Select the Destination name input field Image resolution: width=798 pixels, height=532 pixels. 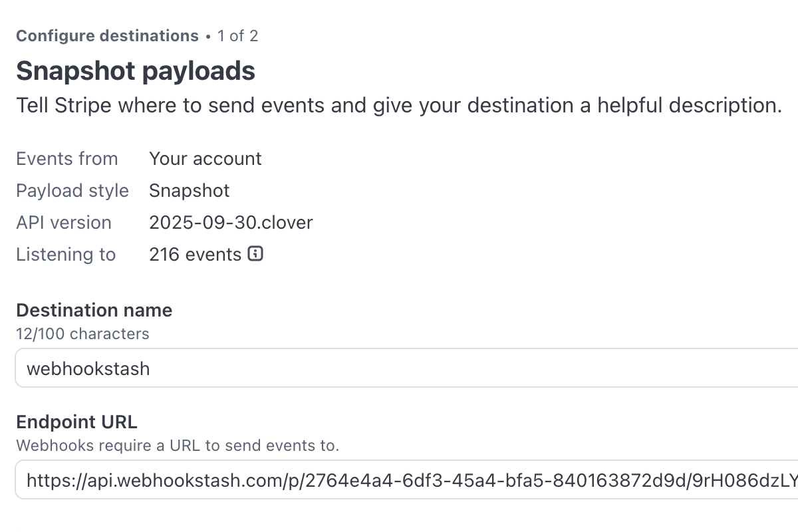pos(266,368)
